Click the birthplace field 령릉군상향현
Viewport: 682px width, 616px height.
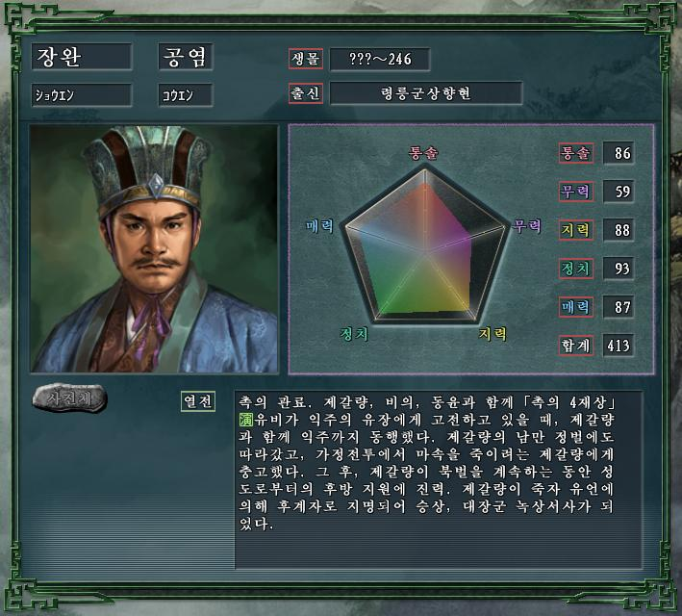pyautogui.click(x=426, y=93)
